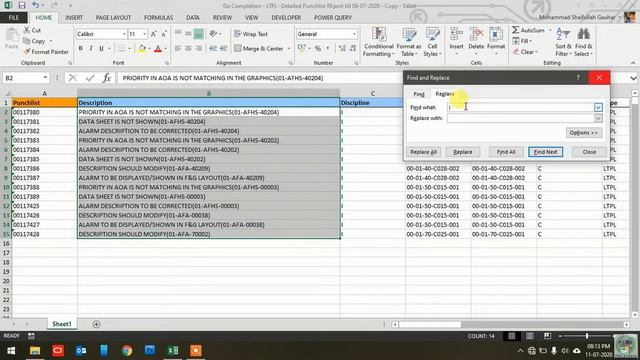Screen dimensions: 640x360
Task: Click the Replace All button
Action: 423,152
